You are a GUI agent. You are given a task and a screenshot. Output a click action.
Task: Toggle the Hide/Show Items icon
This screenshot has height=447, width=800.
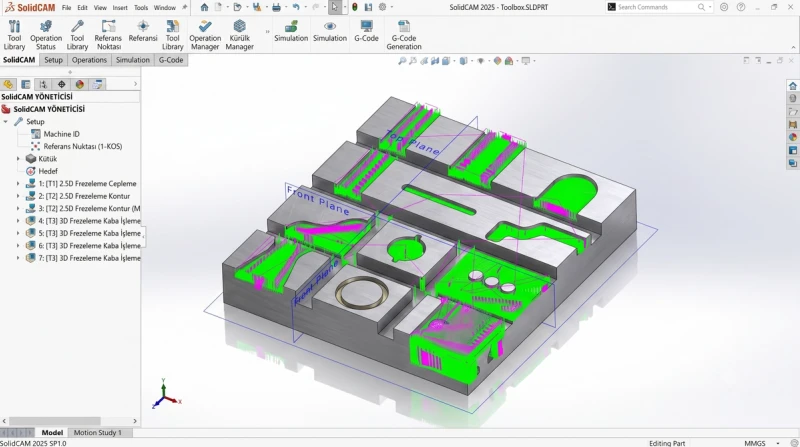480,61
